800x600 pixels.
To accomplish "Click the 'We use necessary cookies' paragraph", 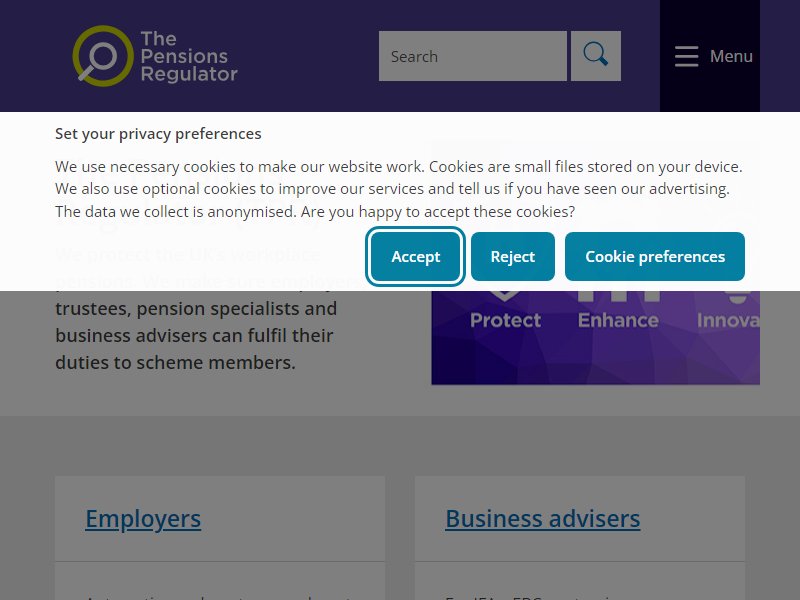I will (x=398, y=189).
